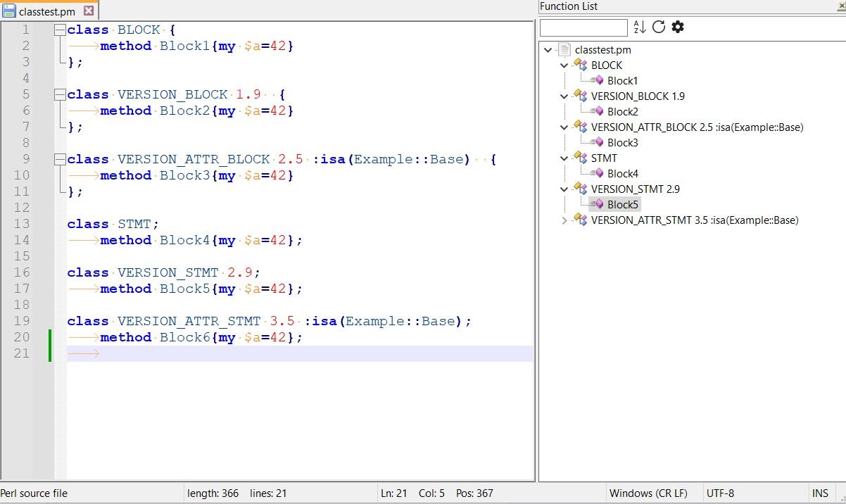Click the Block3 method icon in tree

(597, 143)
